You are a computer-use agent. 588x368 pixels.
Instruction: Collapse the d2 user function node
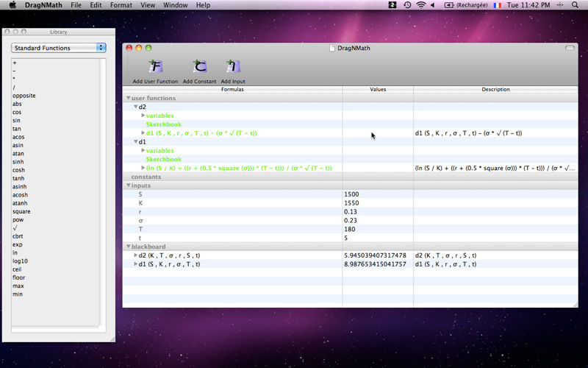pos(136,107)
